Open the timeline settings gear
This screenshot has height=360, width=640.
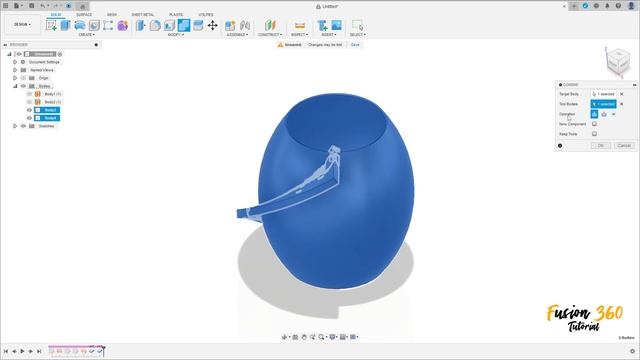632,351
